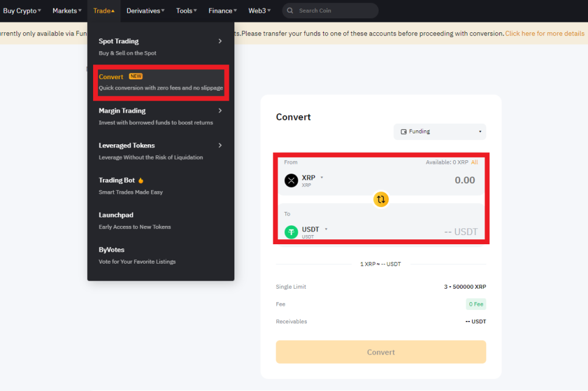The height and width of the screenshot is (391, 588).
Task: Select Trading Bot menu entry
Action: pyautogui.click(x=161, y=186)
